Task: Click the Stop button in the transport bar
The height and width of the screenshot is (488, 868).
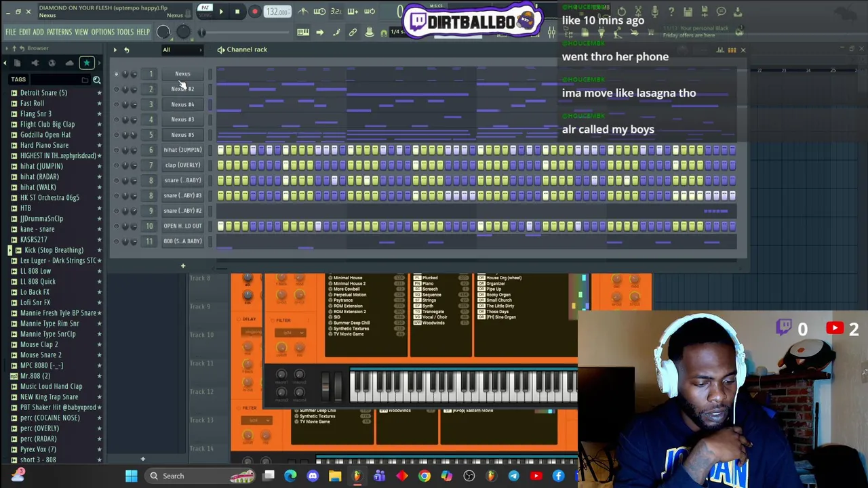Action: (x=237, y=12)
